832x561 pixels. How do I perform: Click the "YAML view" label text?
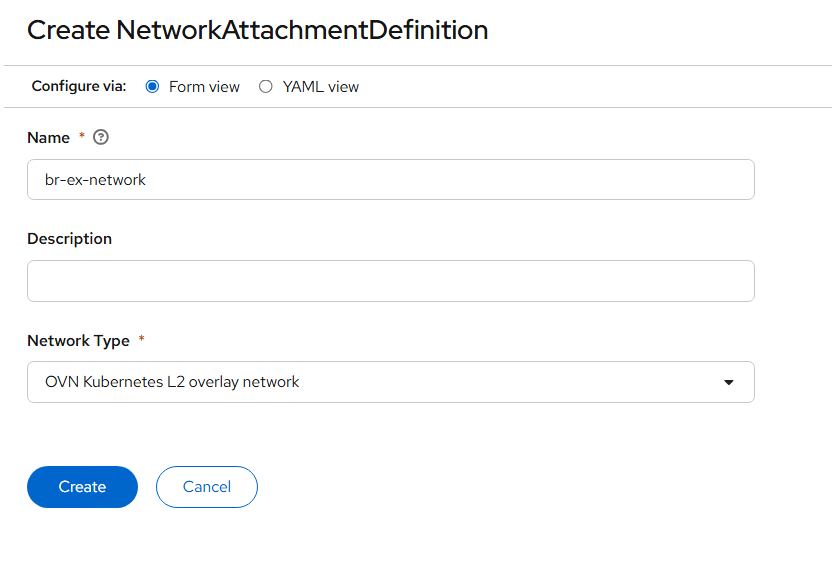point(320,87)
